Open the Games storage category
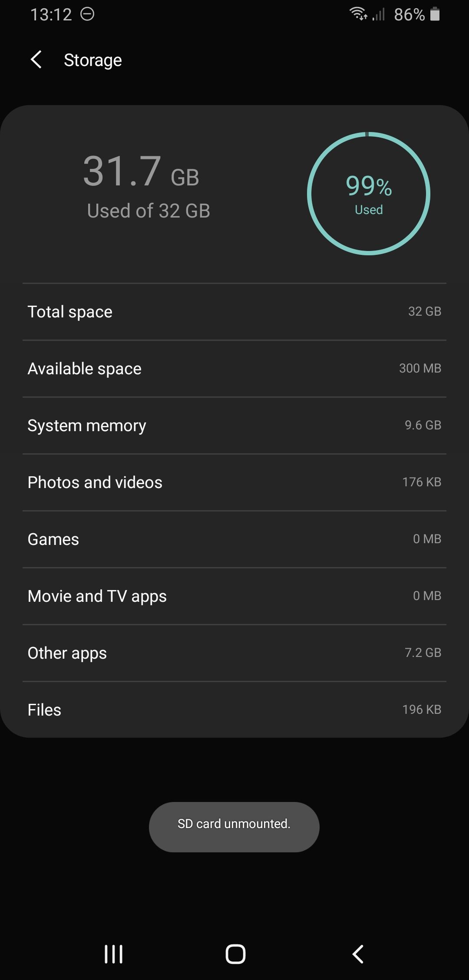Image resolution: width=469 pixels, height=980 pixels. click(234, 539)
